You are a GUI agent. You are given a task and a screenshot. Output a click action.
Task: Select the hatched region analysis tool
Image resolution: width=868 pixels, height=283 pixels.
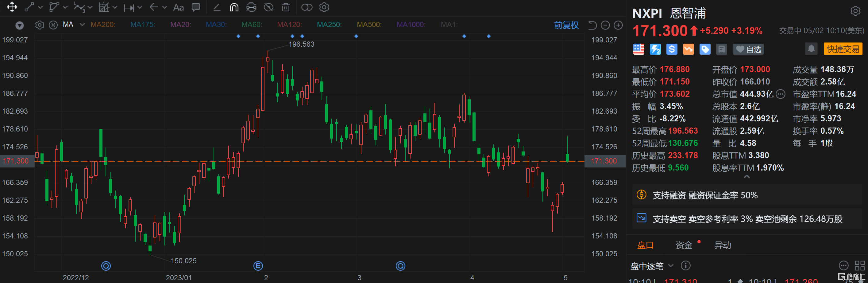pos(103,7)
